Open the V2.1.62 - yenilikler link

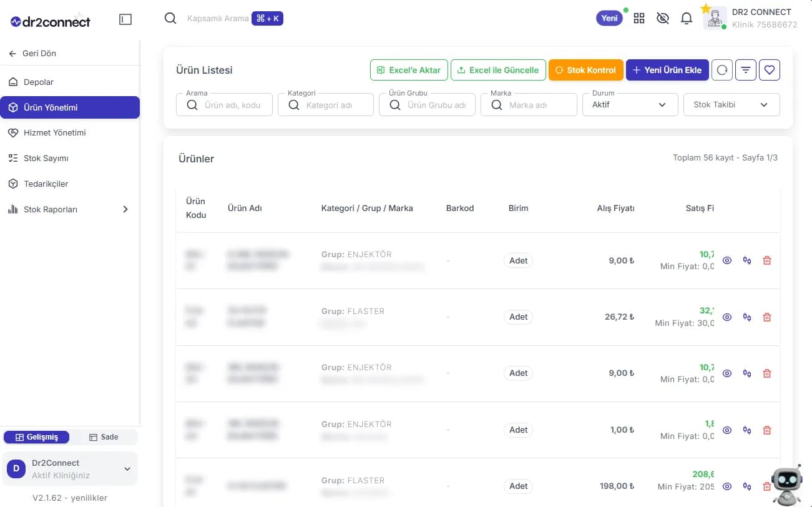coord(70,498)
